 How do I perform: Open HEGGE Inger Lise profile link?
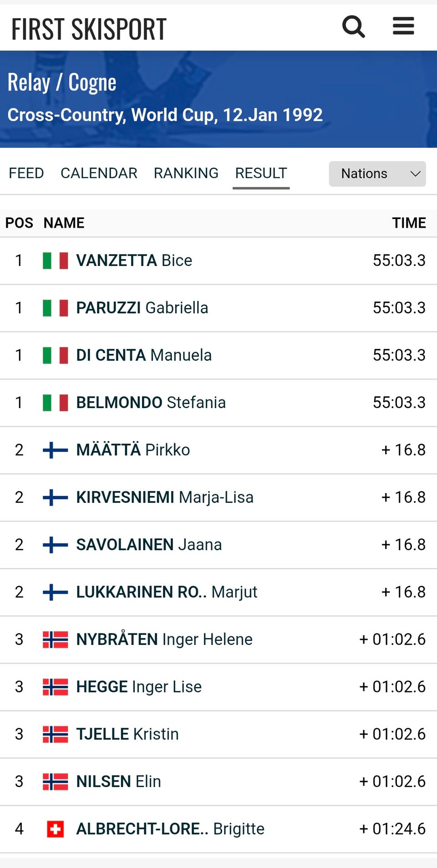point(139,687)
